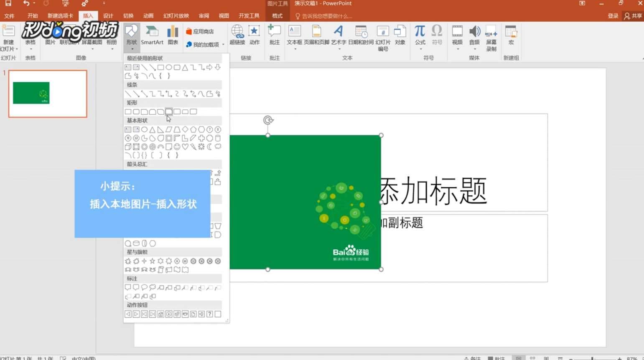
Task: Open the Equation dropdown arrow
Action: (420, 49)
